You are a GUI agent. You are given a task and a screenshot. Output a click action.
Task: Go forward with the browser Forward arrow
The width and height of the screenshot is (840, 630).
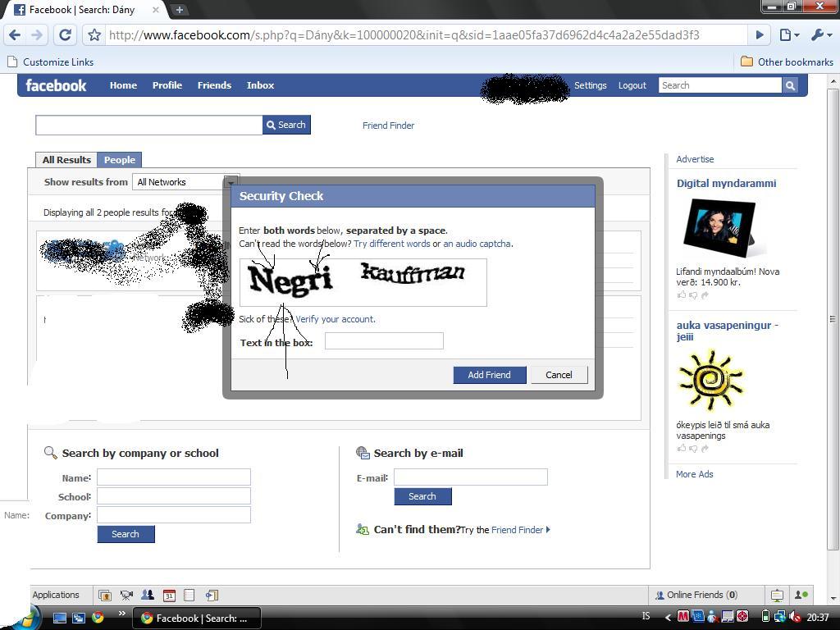pos(37,35)
